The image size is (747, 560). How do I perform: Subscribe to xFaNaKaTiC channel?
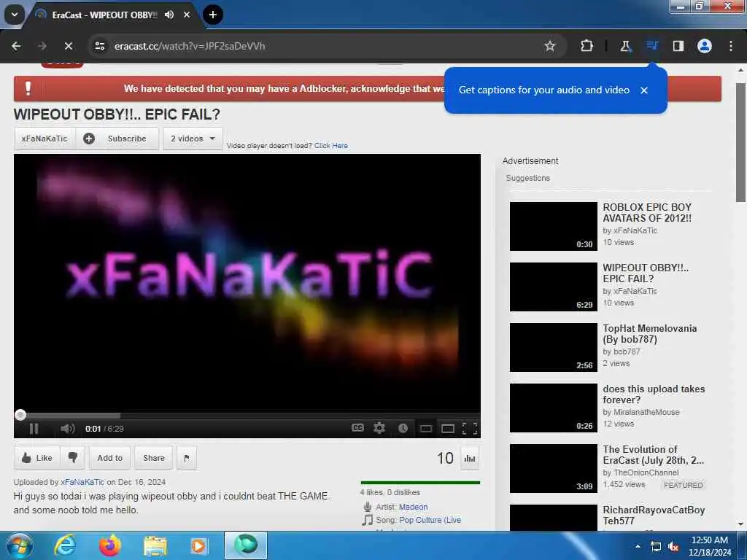pos(117,139)
